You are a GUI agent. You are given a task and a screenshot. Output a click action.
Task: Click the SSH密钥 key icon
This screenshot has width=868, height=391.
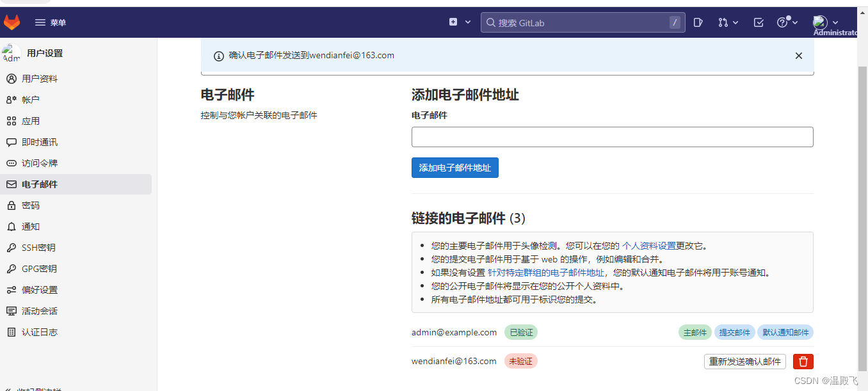click(11, 248)
